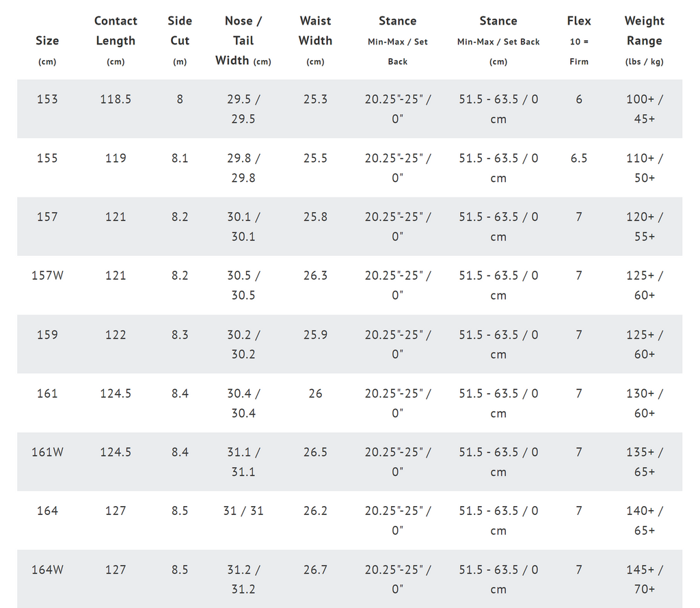700x608 pixels.
Task: Select the 159 size cell
Action: tap(47, 334)
